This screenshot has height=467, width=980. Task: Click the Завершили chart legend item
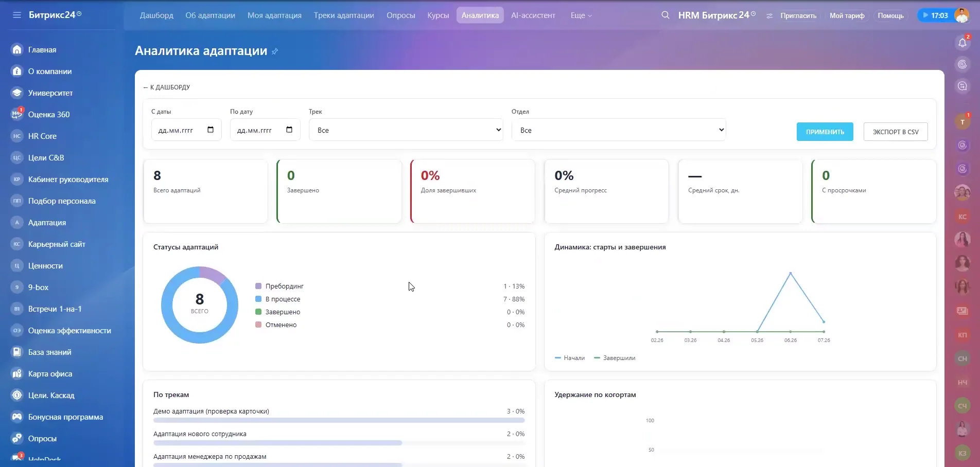(615, 358)
